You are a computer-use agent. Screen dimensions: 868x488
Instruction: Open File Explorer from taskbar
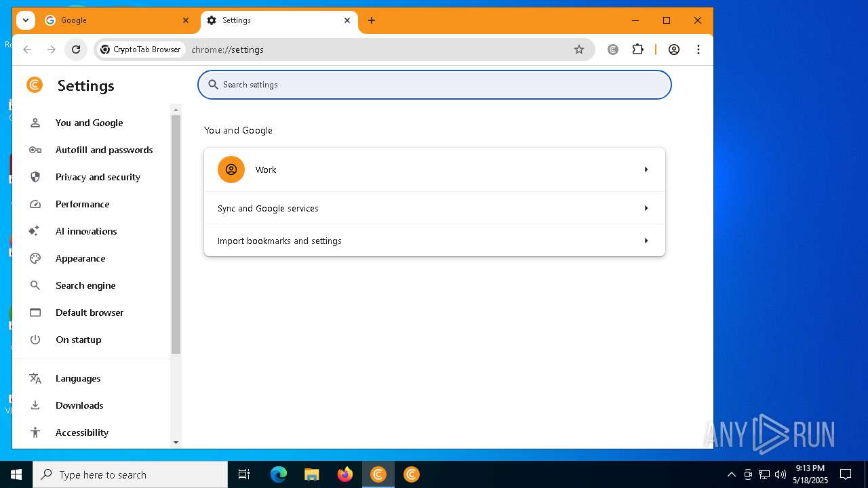click(x=312, y=474)
